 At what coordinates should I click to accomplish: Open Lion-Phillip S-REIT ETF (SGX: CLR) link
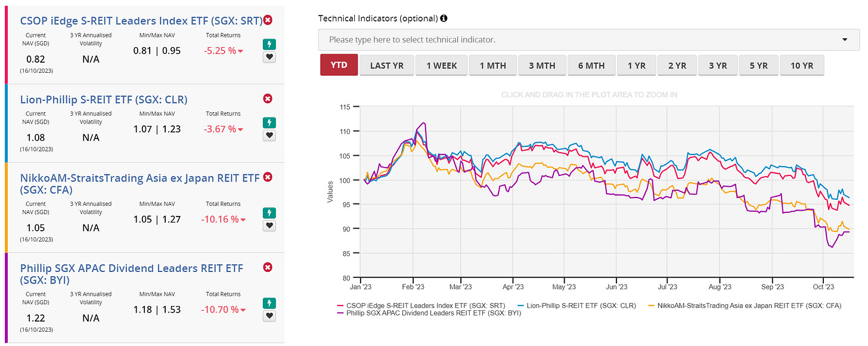tap(104, 99)
